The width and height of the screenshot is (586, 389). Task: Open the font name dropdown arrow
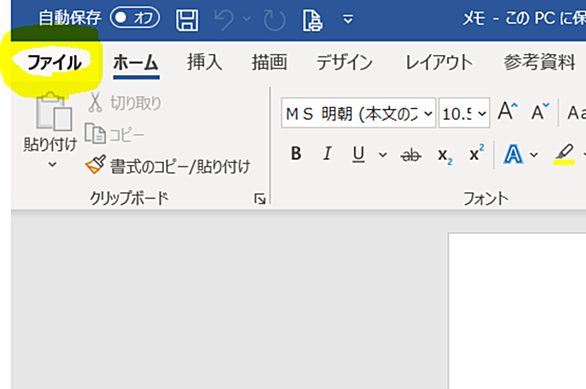429,113
